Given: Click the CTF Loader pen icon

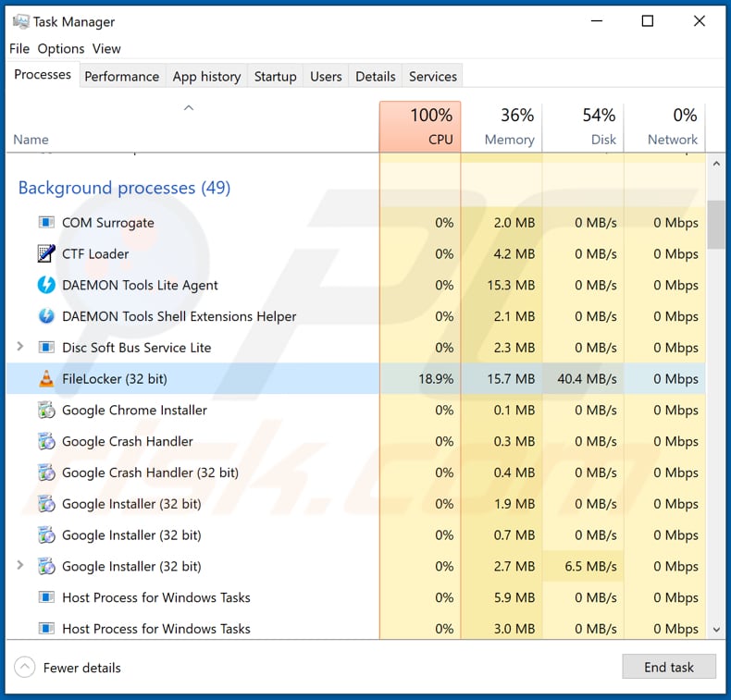Looking at the screenshot, I should point(46,253).
